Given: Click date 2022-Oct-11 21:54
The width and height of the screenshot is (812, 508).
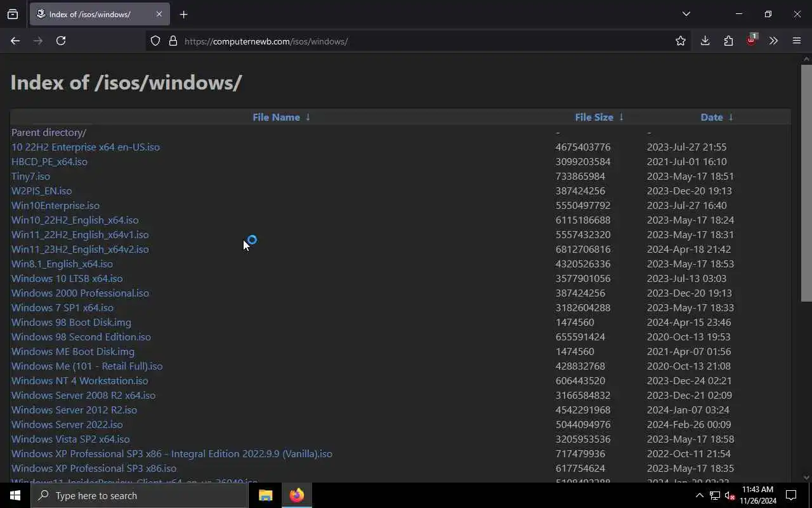Looking at the screenshot, I should (689, 453).
